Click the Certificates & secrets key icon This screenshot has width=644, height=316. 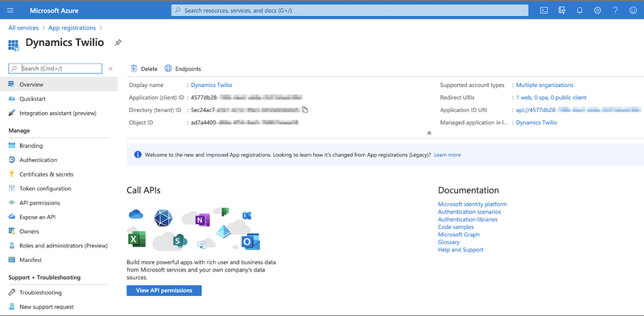11,174
